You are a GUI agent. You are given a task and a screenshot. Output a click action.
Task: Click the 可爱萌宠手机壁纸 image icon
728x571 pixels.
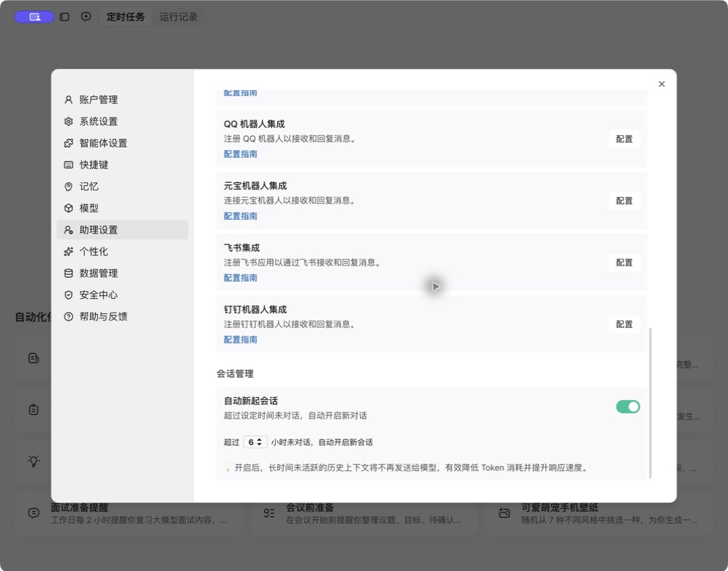(504, 514)
